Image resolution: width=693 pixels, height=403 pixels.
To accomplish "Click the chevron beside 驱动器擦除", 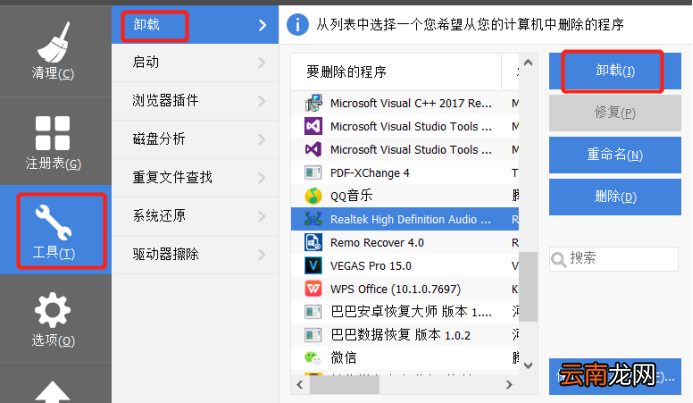I will click(x=262, y=255).
